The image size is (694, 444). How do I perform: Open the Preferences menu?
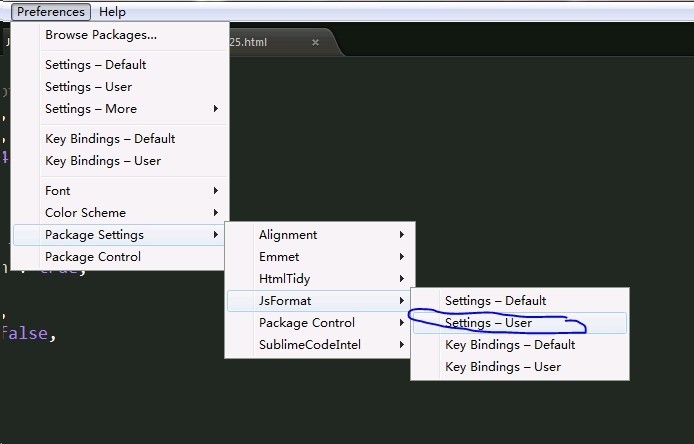51,12
